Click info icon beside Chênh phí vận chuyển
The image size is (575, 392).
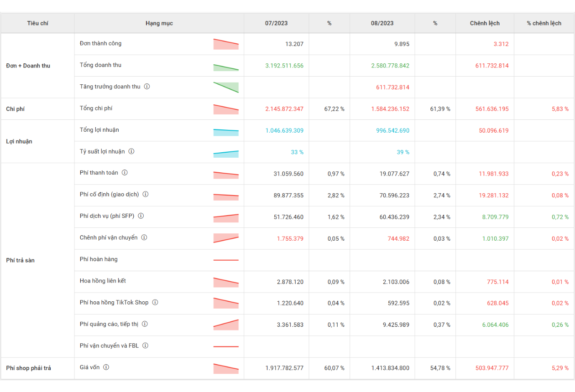click(144, 237)
